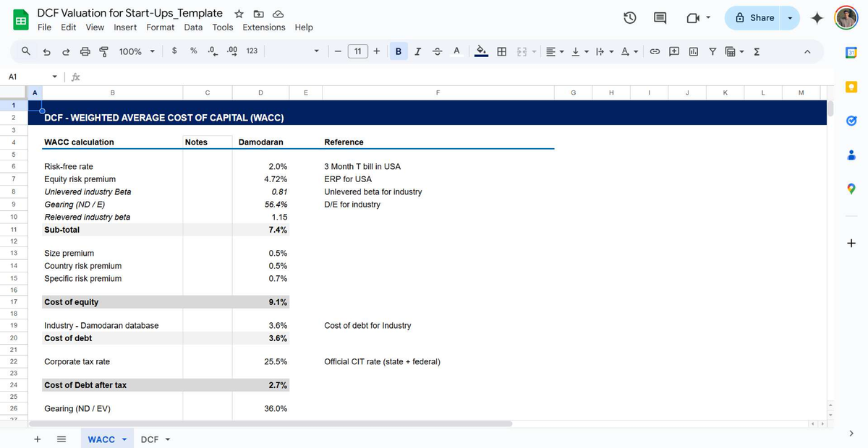Open the fill color picker

482,51
